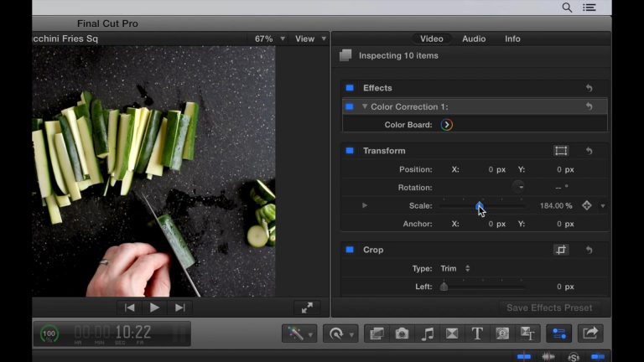Reset the Transform parameters
The height and width of the screenshot is (362, 644).
pyautogui.click(x=589, y=151)
